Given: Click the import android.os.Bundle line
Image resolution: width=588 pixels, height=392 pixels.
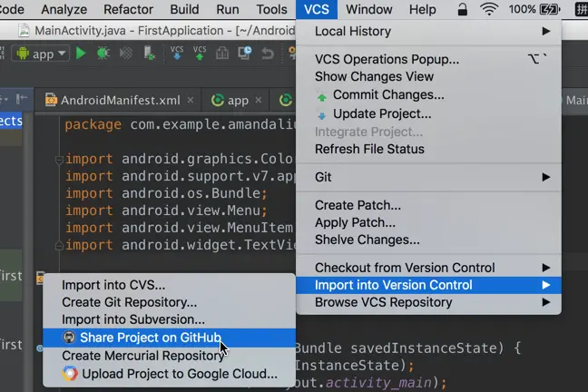Looking at the screenshot, I should 166,193.
